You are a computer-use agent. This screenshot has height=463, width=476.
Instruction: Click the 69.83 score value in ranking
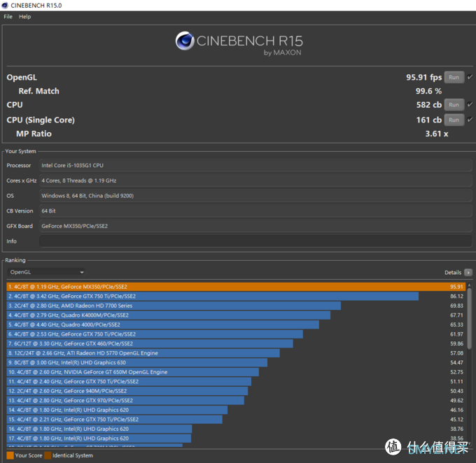click(456, 306)
